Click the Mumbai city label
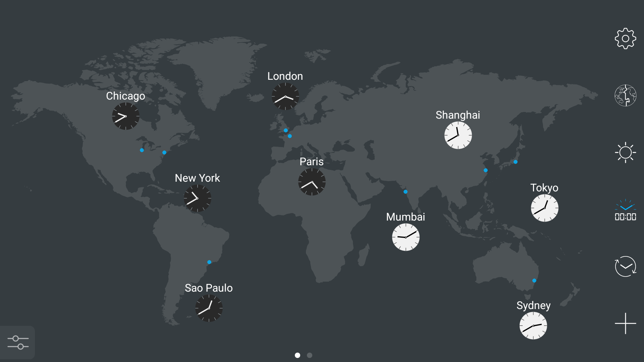Screen dimensions: 644x362 click(406, 217)
